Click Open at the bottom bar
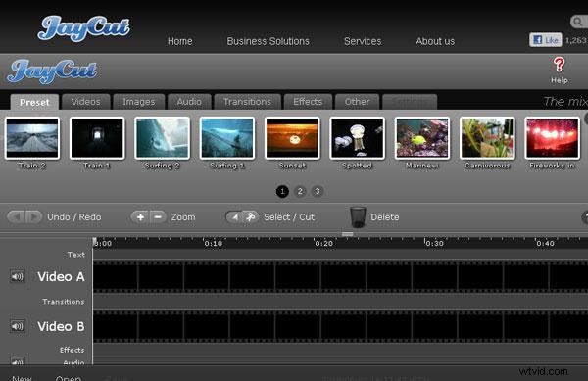 tap(69, 378)
